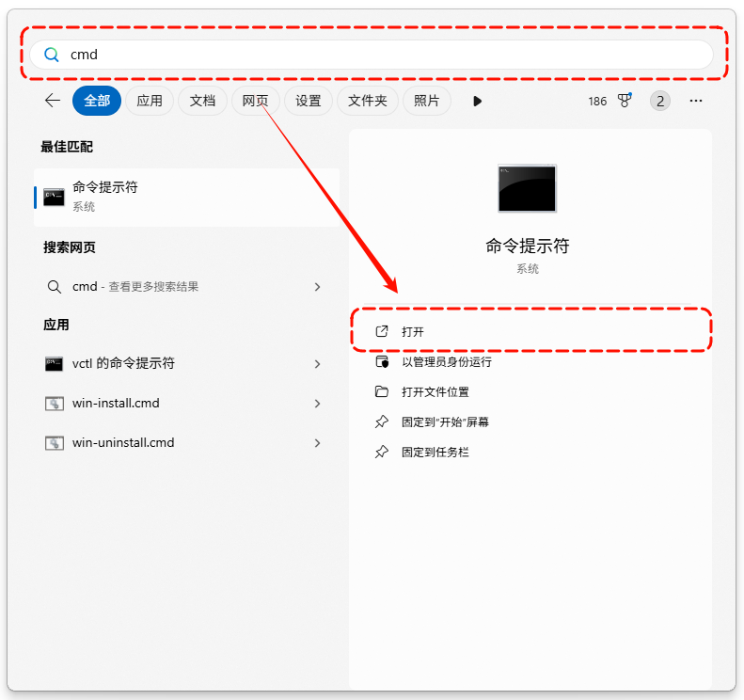Click the folder icon beside 打开文件位置
Viewport: 744px width, 700px height.
click(x=382, y=391)
